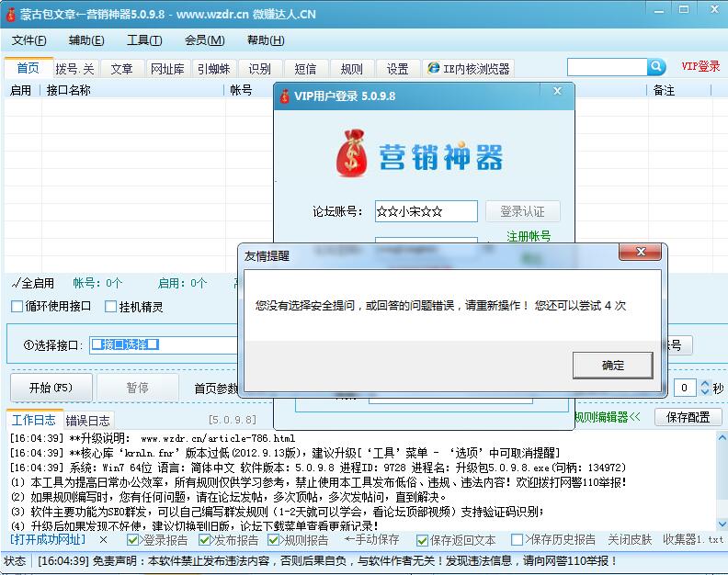Switch to the 网址库 tab

coord(167,69)
